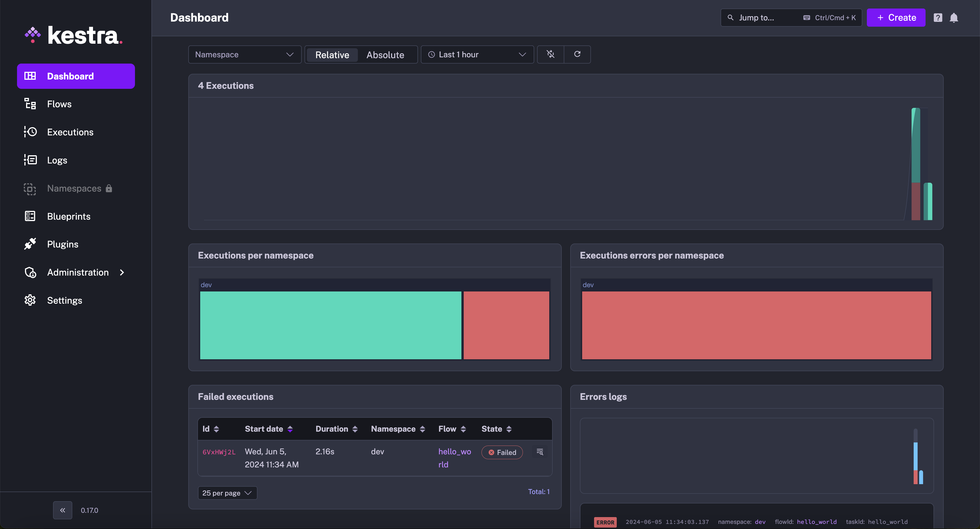
Task: Sort failed executions by State
Action: pos(509,429)
